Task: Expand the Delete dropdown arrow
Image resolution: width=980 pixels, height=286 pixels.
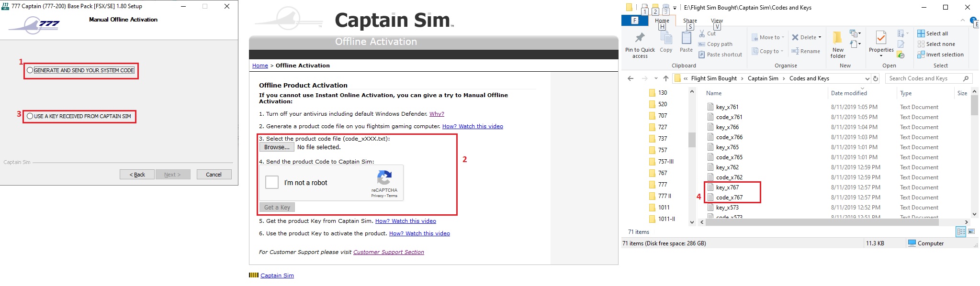Action: 820,37
